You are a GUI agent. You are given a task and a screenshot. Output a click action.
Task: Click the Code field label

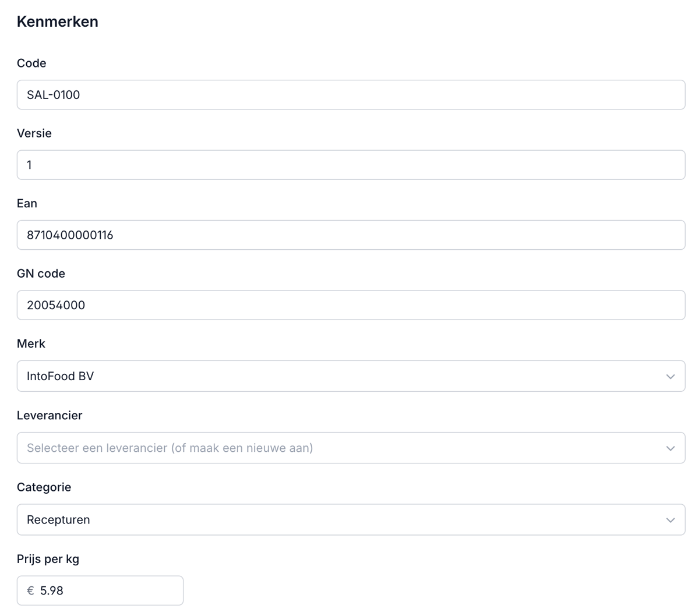tap(31, 63)
